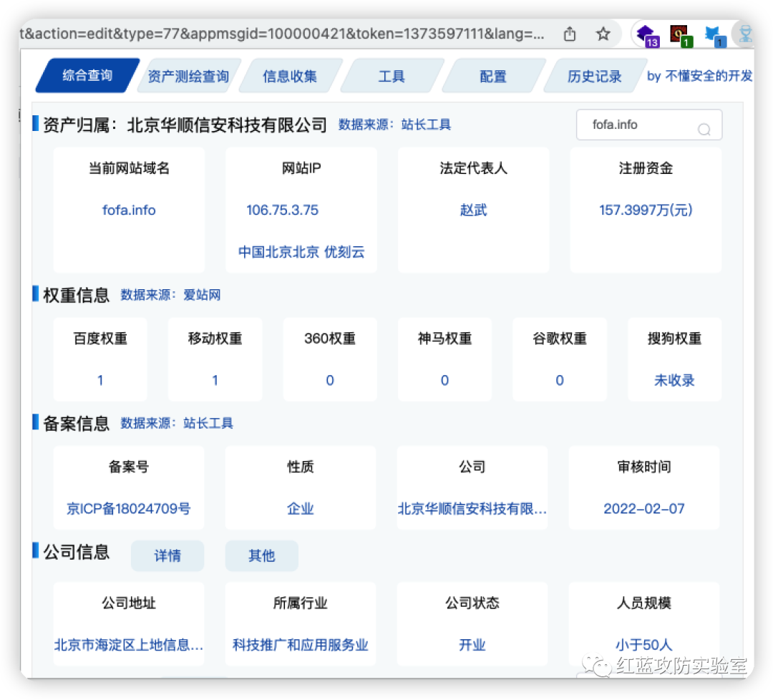Click the 审核时间 card label
The width and height of the screenshot is (773, 700).
[644, 467]
